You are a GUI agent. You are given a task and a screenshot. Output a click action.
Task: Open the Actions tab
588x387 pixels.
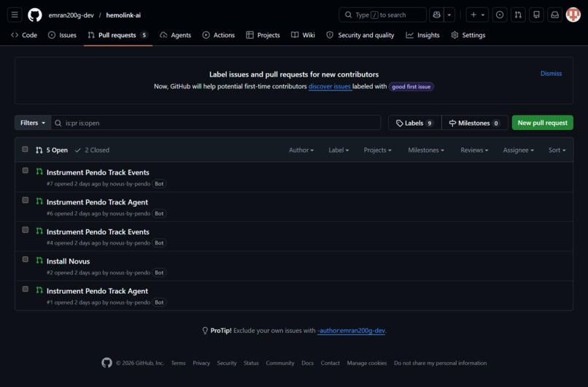pos(219,35)
